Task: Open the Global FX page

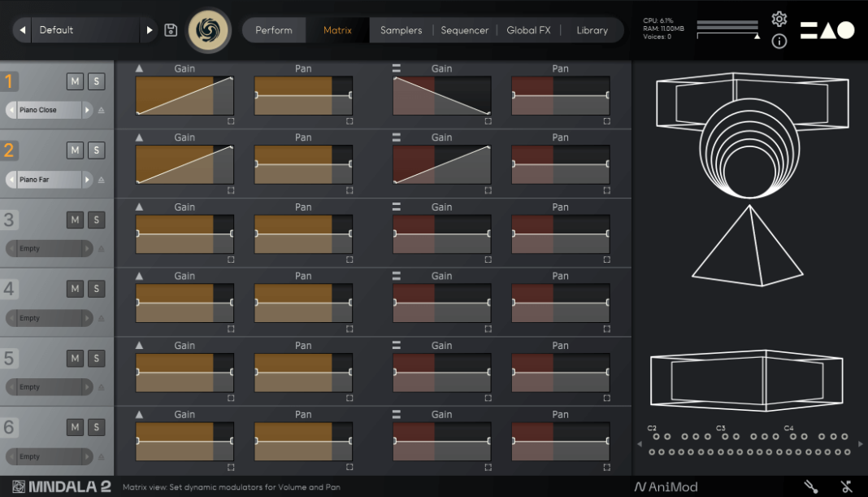Action: [528, 29]
